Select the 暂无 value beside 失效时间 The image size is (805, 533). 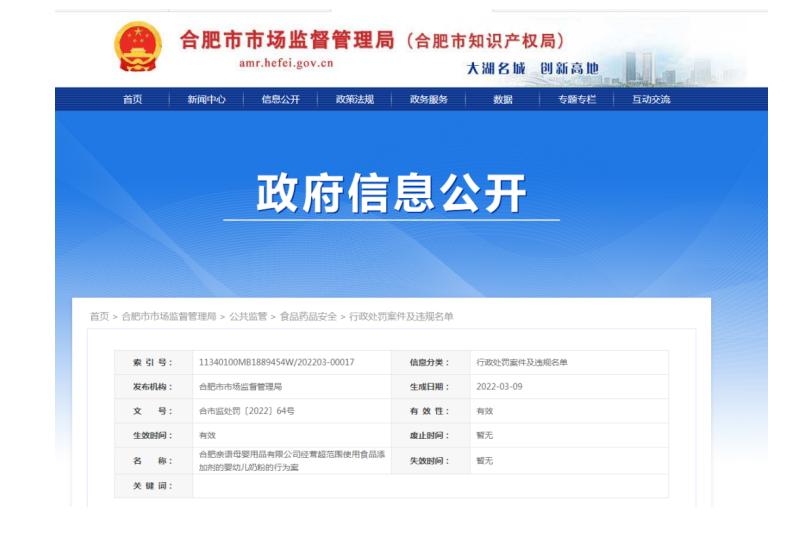click(484, 461)
